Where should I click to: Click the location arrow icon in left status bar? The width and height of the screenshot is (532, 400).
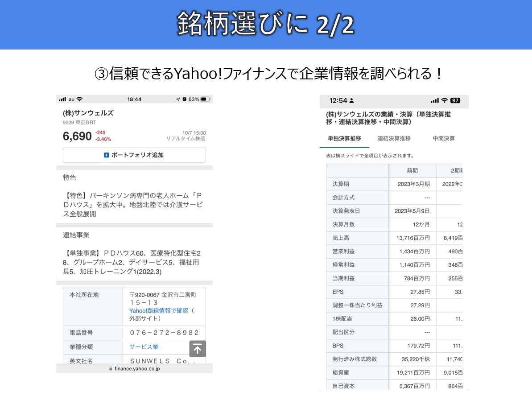point(178,99)
